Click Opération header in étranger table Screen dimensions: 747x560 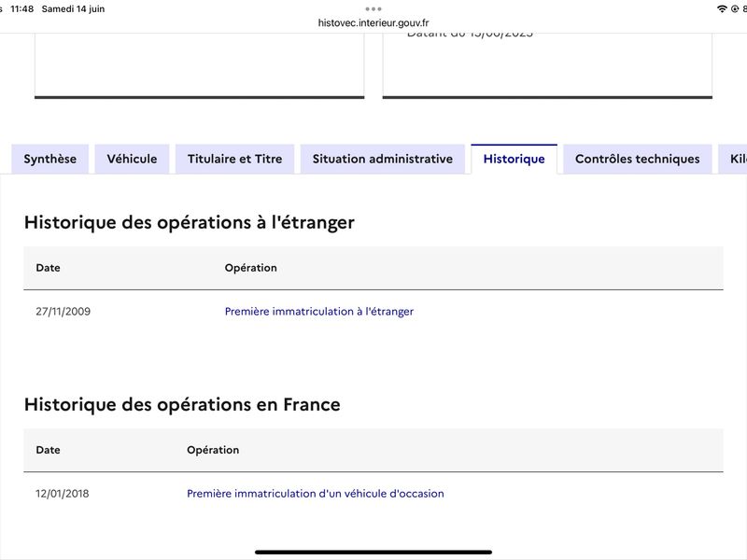[250, 268]
